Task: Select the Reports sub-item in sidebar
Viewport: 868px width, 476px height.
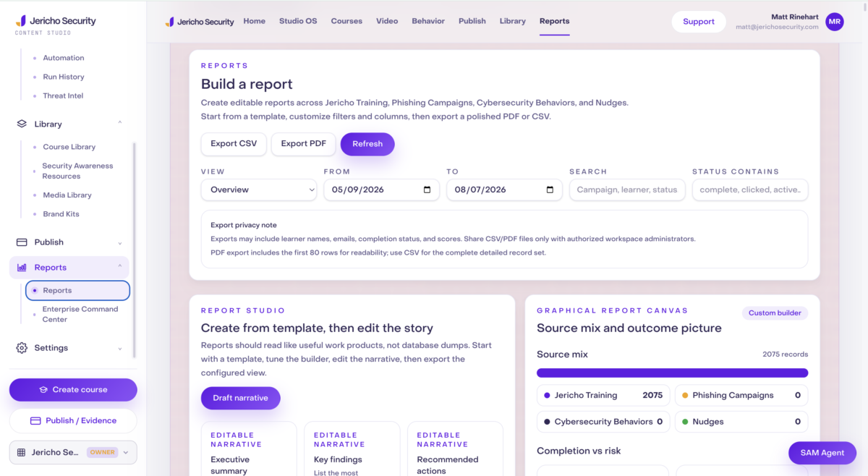Action: click(77, 291)
